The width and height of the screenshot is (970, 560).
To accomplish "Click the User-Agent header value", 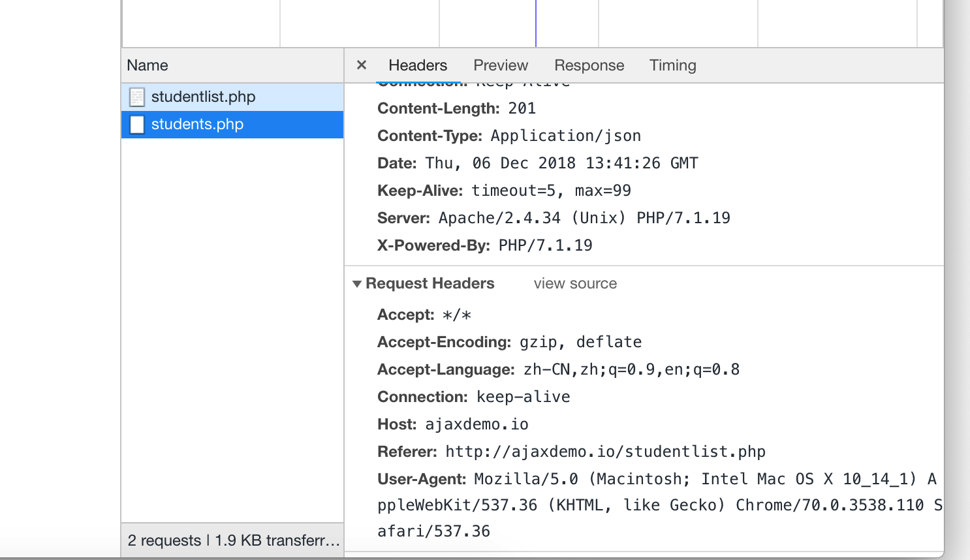I will 659,505.
